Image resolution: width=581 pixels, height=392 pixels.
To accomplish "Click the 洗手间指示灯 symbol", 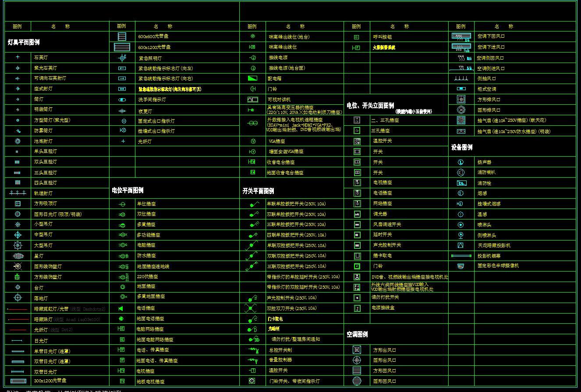I will [122, 100].
